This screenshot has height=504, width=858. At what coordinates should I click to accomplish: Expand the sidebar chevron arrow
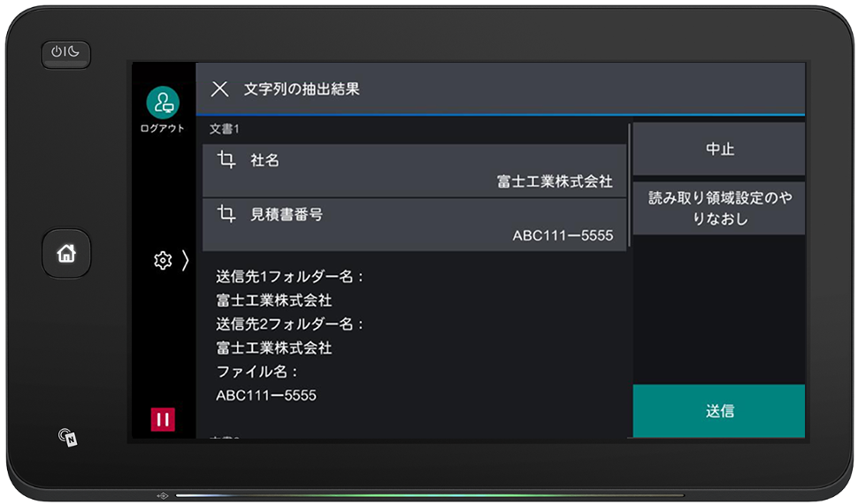point(185,261)
